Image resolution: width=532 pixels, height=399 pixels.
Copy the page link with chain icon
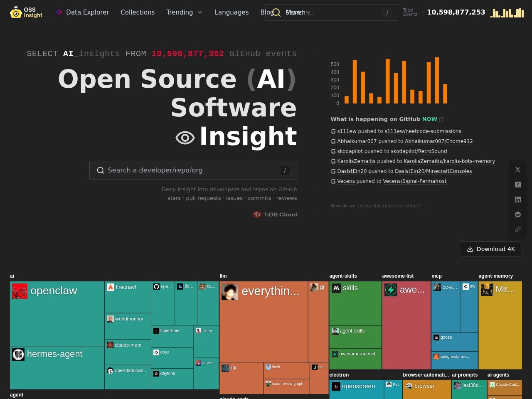[x=518, y=229]
